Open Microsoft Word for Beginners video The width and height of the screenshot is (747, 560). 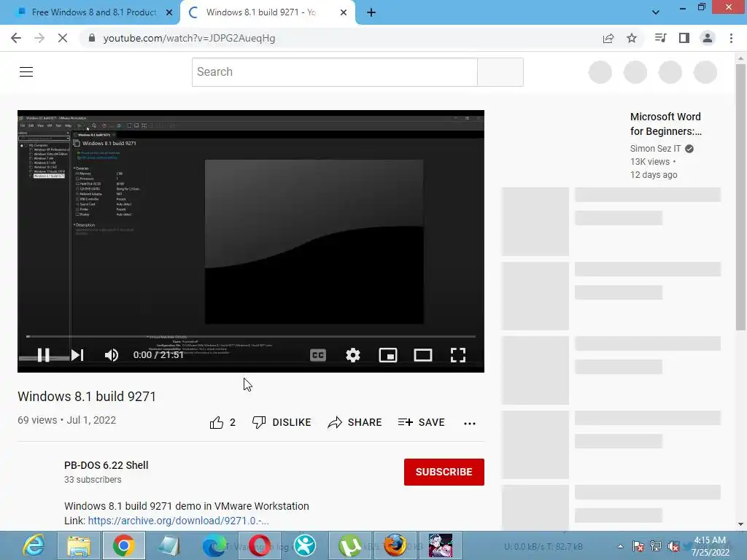point(665,124)
